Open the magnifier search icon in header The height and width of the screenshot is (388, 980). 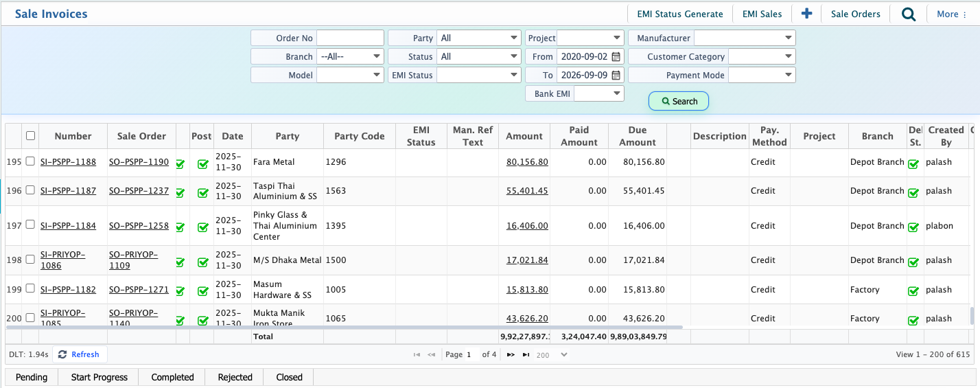point(909,14)
